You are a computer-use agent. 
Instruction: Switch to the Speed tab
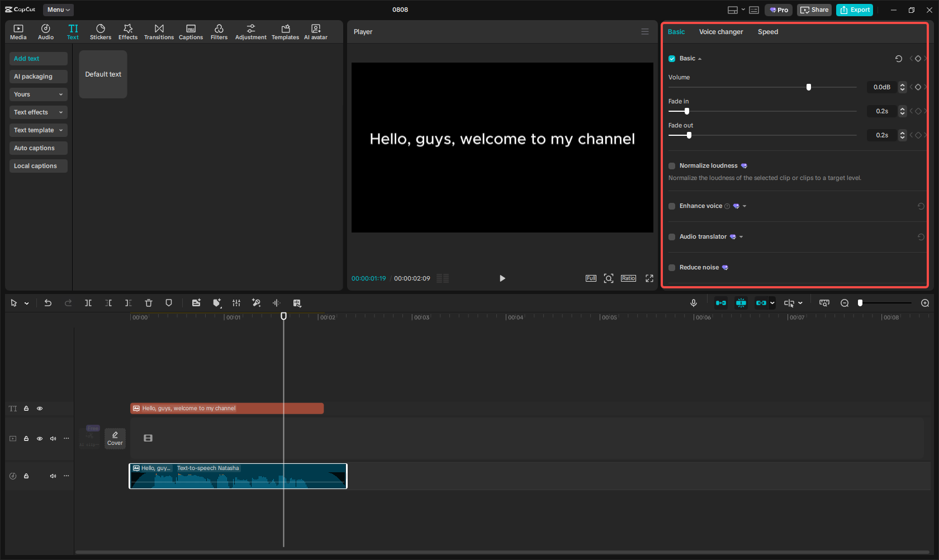[x=767, y=32]
